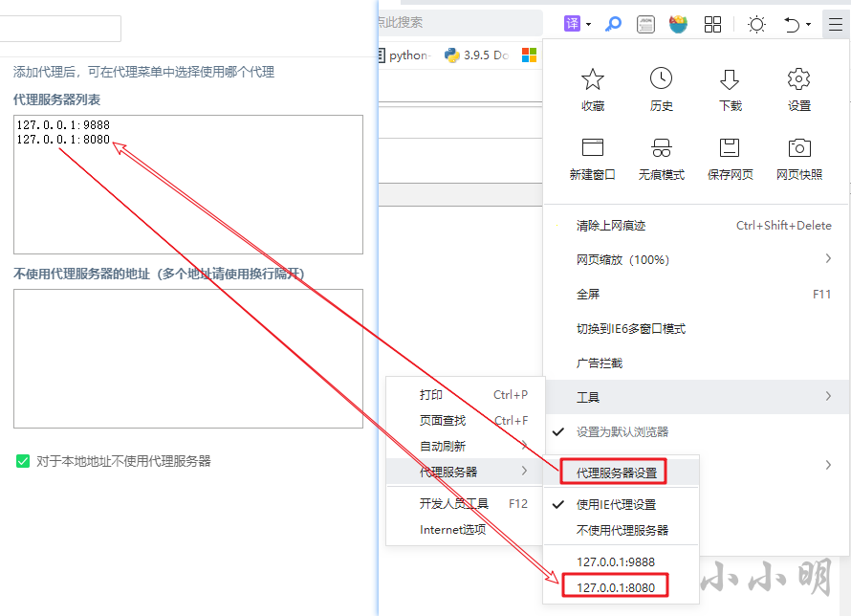The height and width of the screenshot is (616, 851).
Task: Open Proxy server settings (代理服务器设置)
Action: tap(621, 473)
